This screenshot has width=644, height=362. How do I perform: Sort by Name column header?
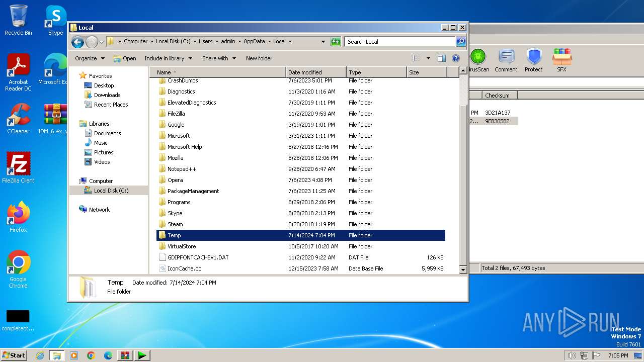218,72
